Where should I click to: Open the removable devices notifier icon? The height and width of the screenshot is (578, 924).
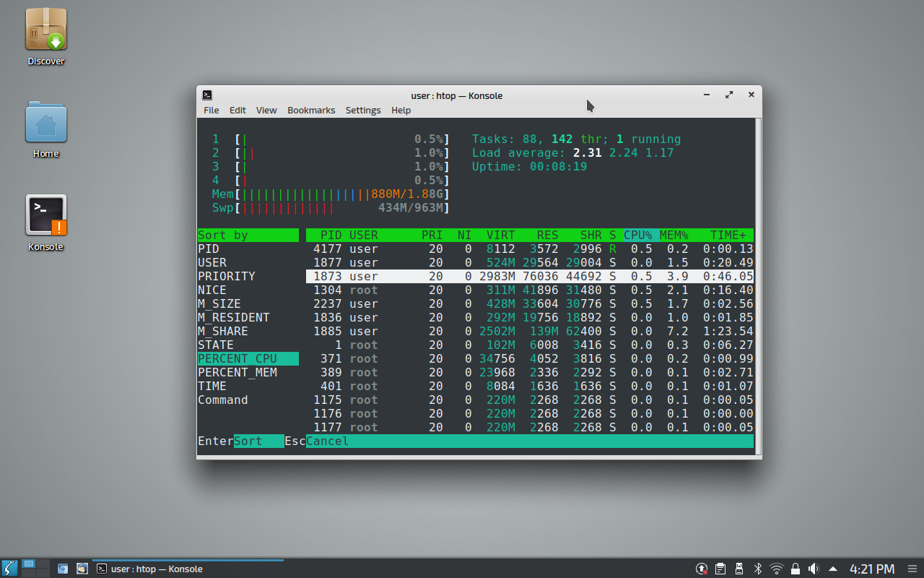pyautogui.click(x=738, y=569)
